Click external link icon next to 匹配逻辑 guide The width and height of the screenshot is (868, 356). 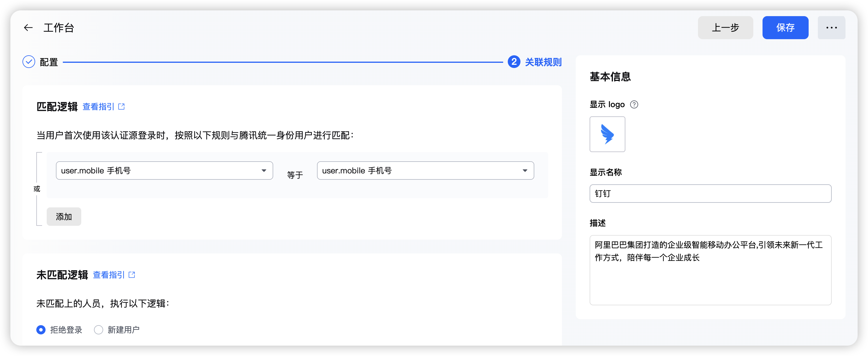122,107
